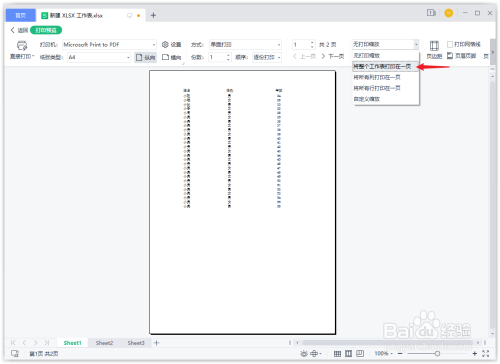Choose 自定义缩放 custom scaling option
The image size is (500, 364).
[x=385, y=99]
